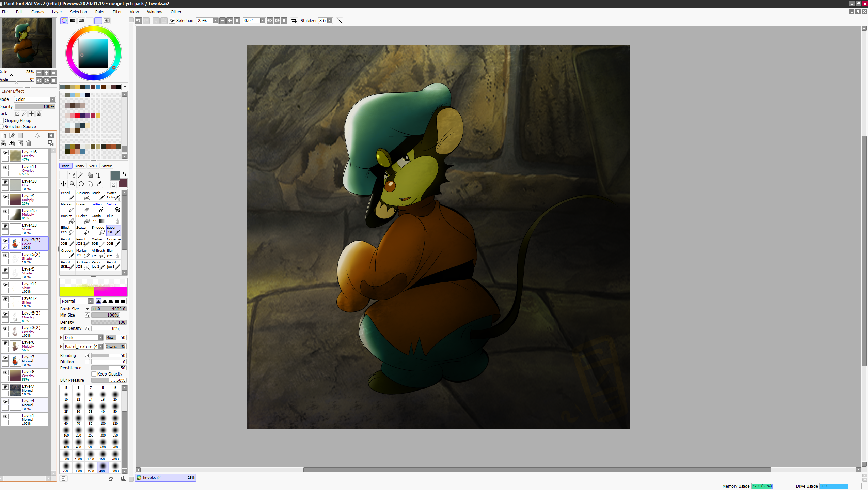Select the Selection Source radio button
The height and width of the screenshot is (490, 868).
[x=2, y=127]
